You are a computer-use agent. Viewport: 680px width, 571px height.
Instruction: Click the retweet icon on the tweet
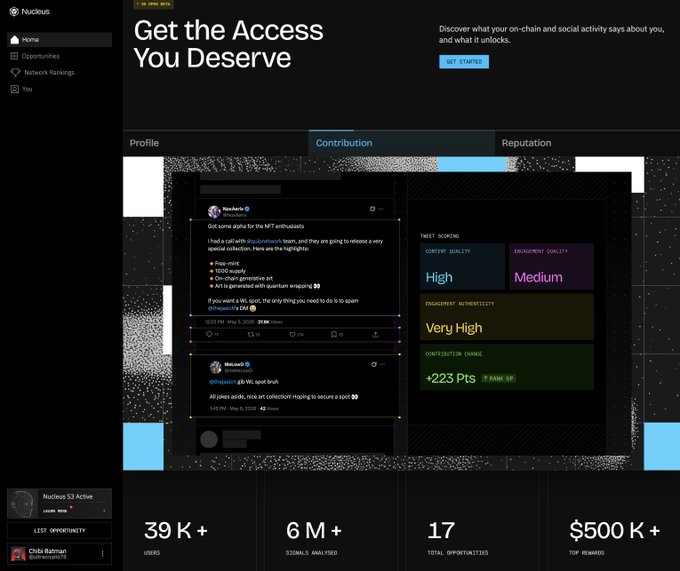251,334
